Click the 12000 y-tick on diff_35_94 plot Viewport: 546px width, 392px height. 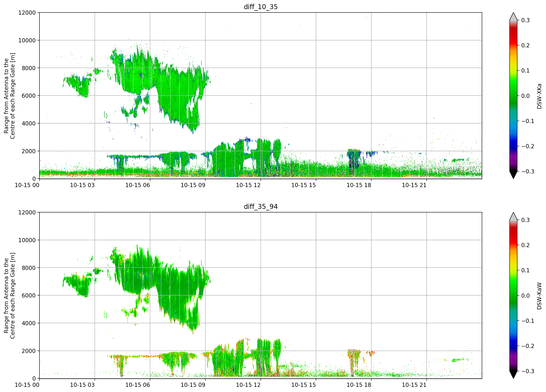coord(27,212)
